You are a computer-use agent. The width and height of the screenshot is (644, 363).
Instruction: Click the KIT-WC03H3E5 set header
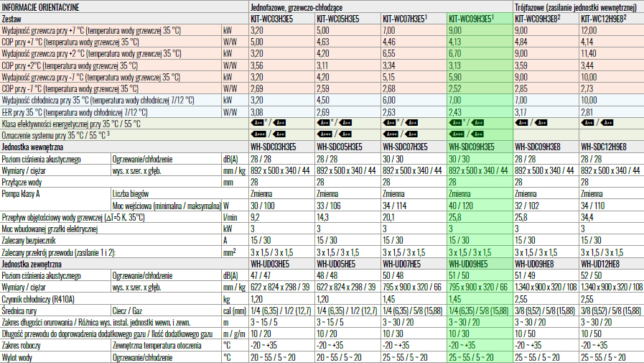(x=272, y=19)
